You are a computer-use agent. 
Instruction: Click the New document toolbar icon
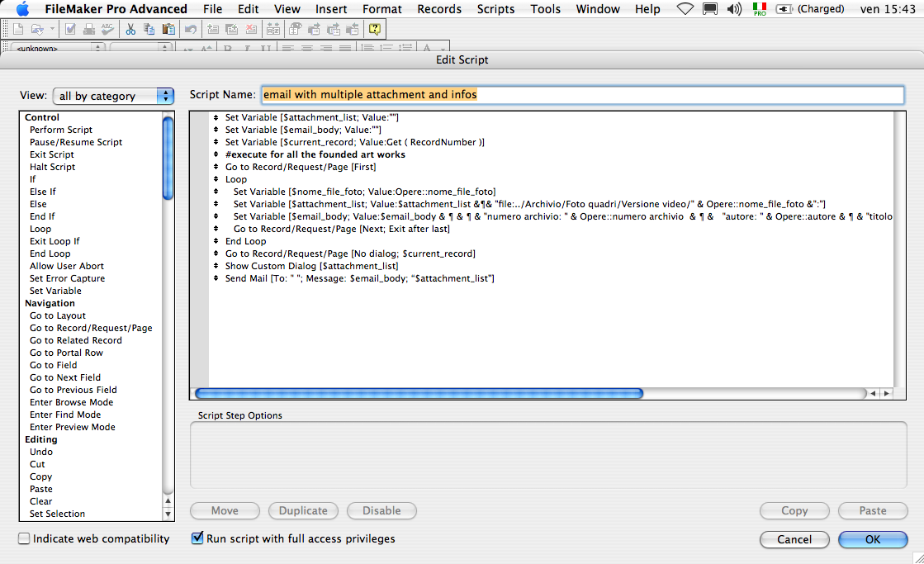18,29
